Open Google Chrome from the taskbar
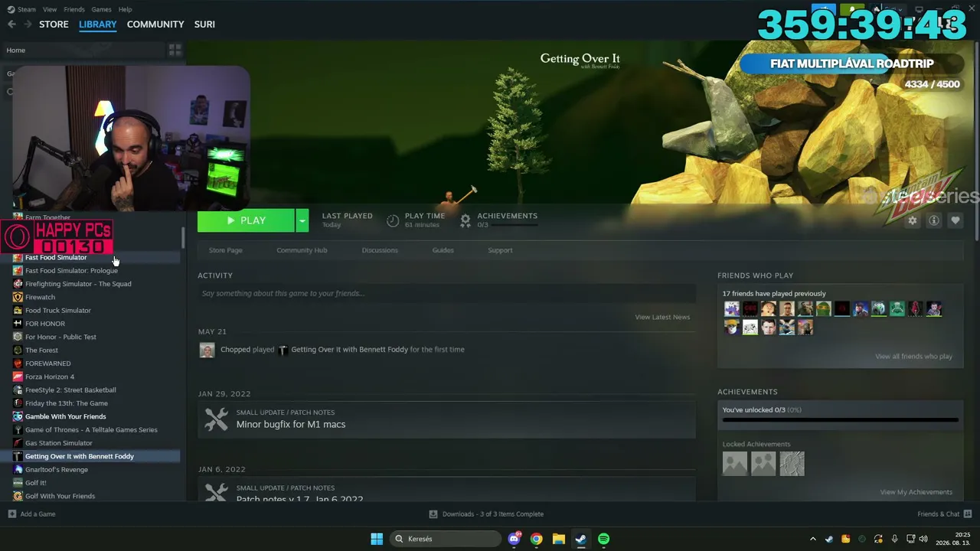The image size is (980, 551). point(537,539)
